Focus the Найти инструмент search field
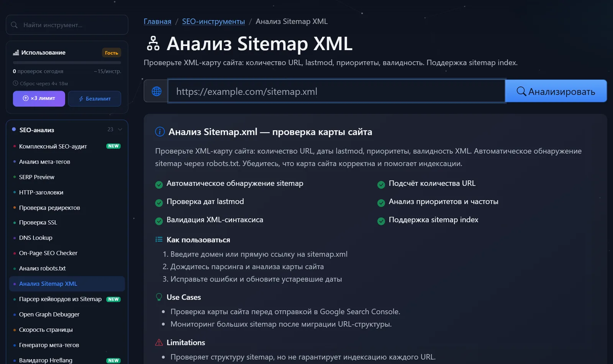The width and height of the screenshot is (613, 364). [x=67, y=25]
